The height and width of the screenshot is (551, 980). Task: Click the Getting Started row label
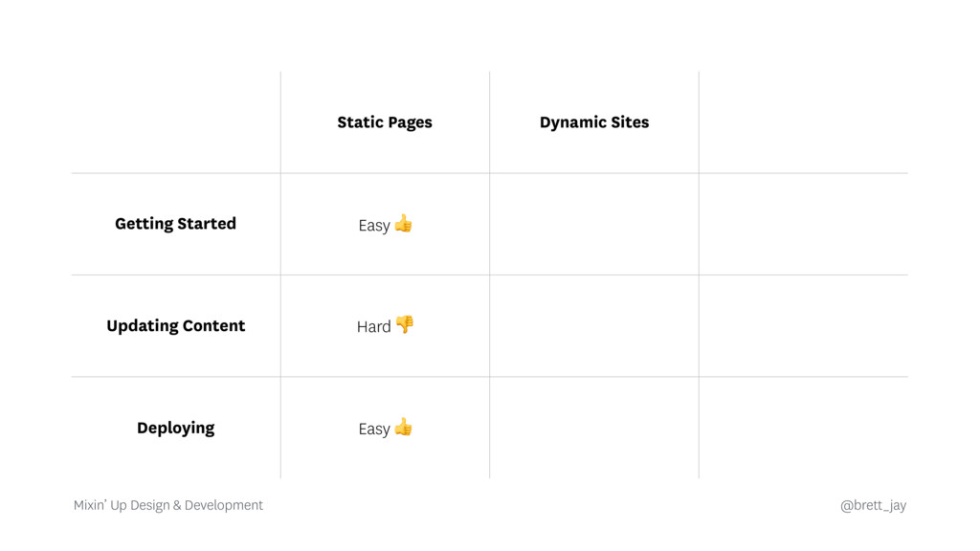tap(175, 224)
